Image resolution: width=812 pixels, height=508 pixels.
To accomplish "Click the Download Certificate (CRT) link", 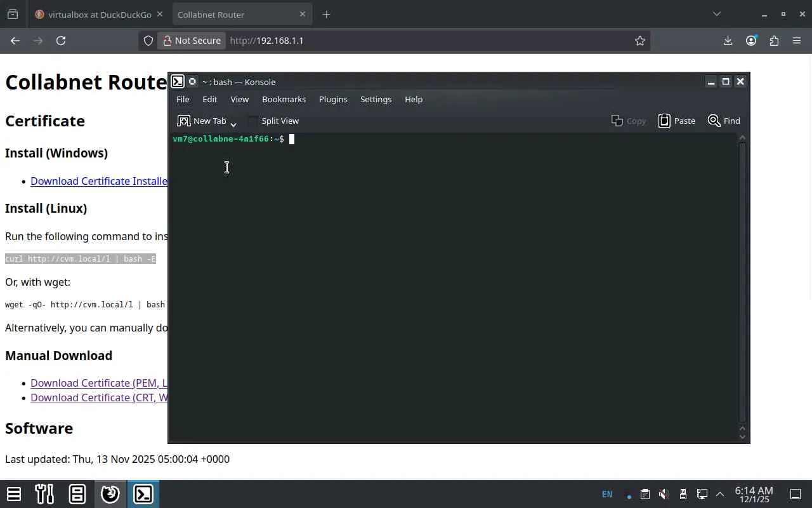I will (x=99, y=398).
